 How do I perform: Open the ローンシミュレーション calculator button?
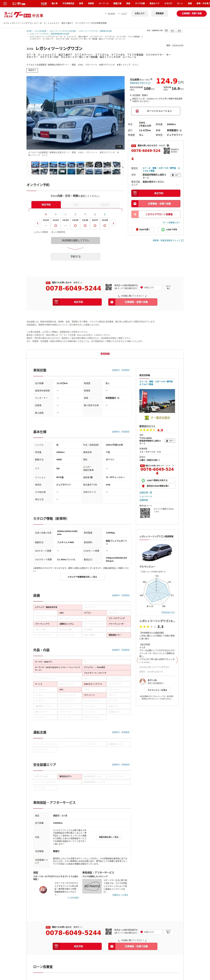(156, 111)
